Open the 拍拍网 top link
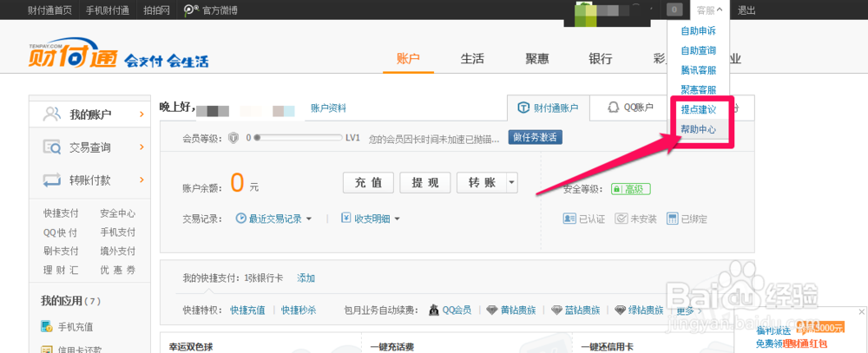The height and width of the screenshot is (353, 868). [156, 10]
